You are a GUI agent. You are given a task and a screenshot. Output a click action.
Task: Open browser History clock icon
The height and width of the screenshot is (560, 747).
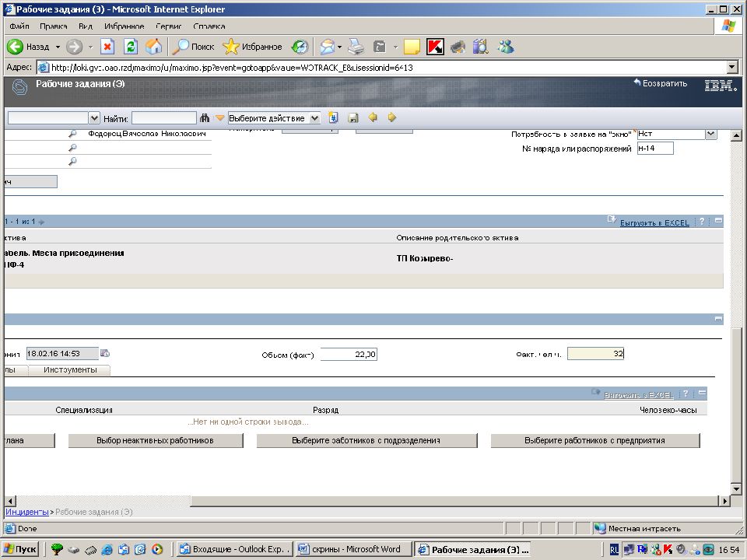[300, 47]
